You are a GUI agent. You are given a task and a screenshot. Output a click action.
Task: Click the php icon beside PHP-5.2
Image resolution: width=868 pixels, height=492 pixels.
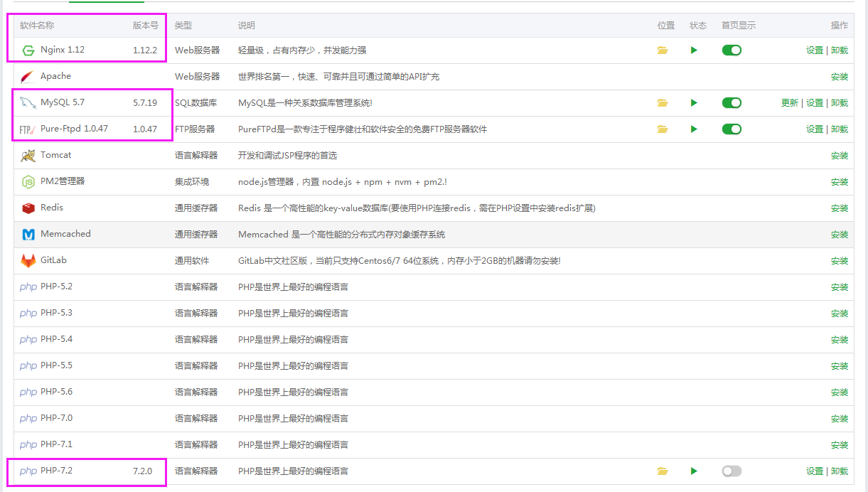point(28,287)
